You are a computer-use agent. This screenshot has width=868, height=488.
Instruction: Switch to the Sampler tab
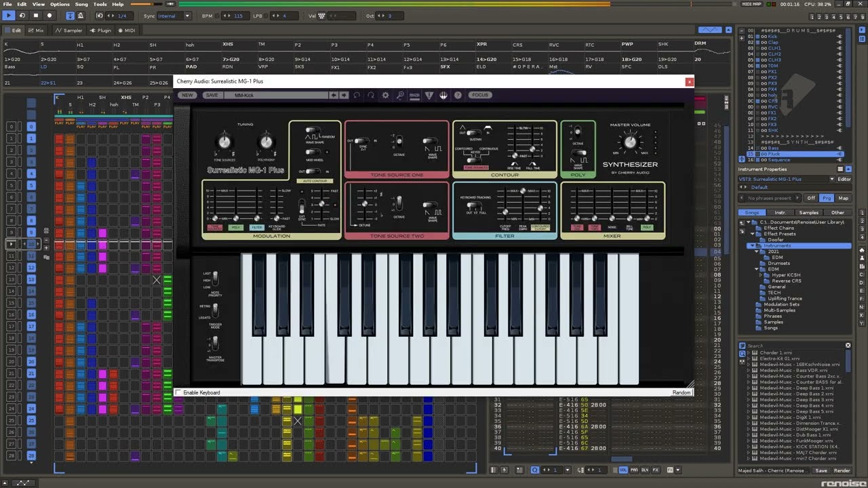[x=68, y=30]
